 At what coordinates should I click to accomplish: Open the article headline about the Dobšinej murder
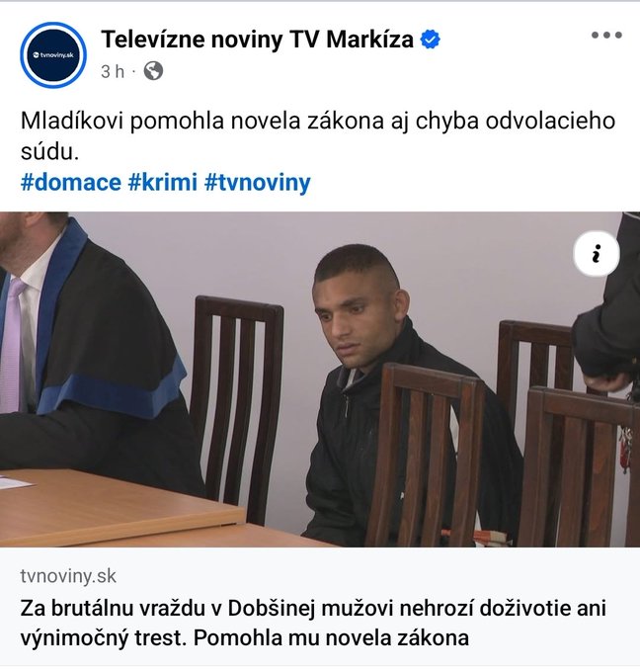pyautogui.click(x=313, y=624)
